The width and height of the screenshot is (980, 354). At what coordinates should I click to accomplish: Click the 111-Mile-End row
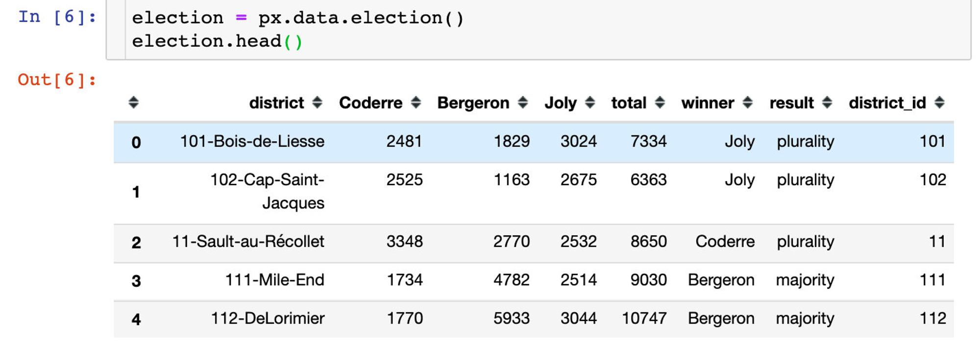pos(534,281)
